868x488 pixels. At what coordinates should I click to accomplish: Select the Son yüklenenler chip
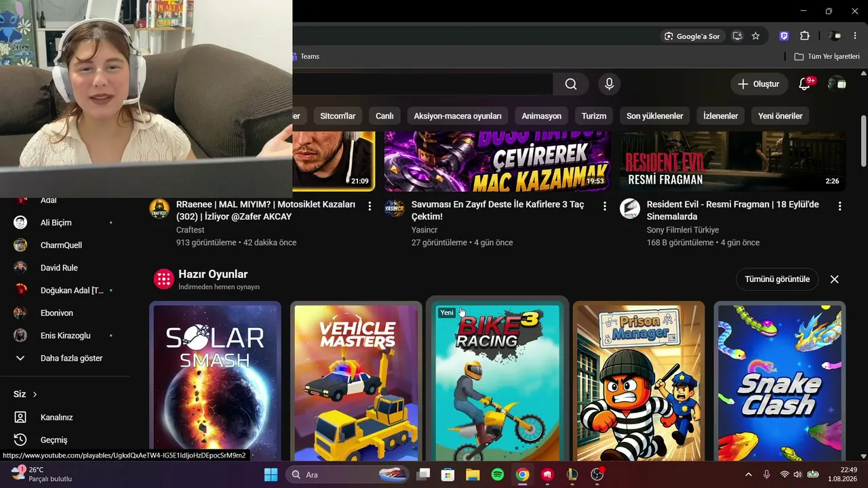654,116
